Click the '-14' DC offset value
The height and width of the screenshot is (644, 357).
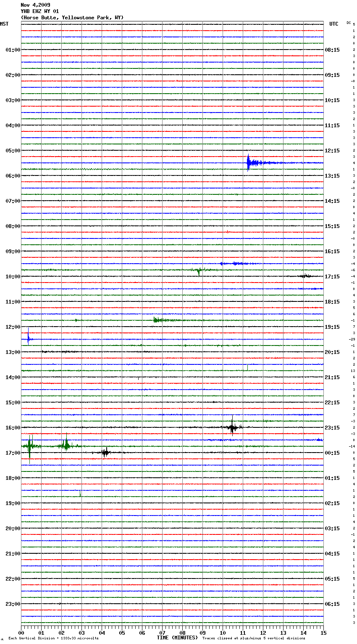pyautogui.click(x=352, y=446)
